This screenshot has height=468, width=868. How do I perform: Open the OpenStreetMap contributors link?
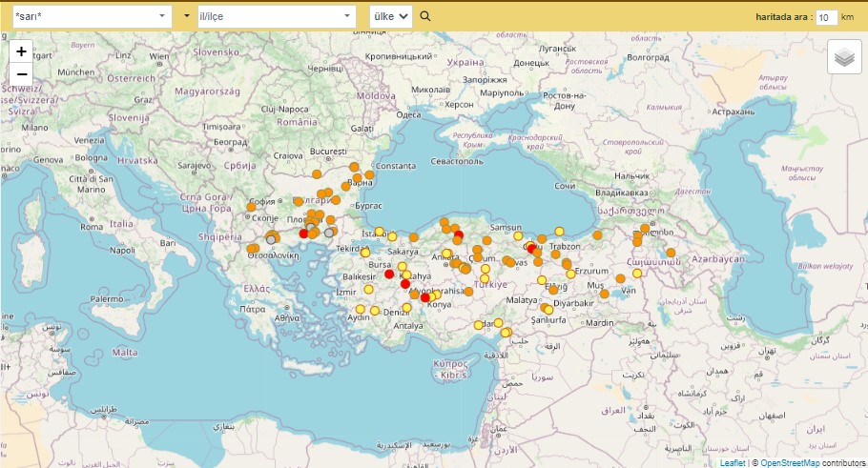(790, 462)
